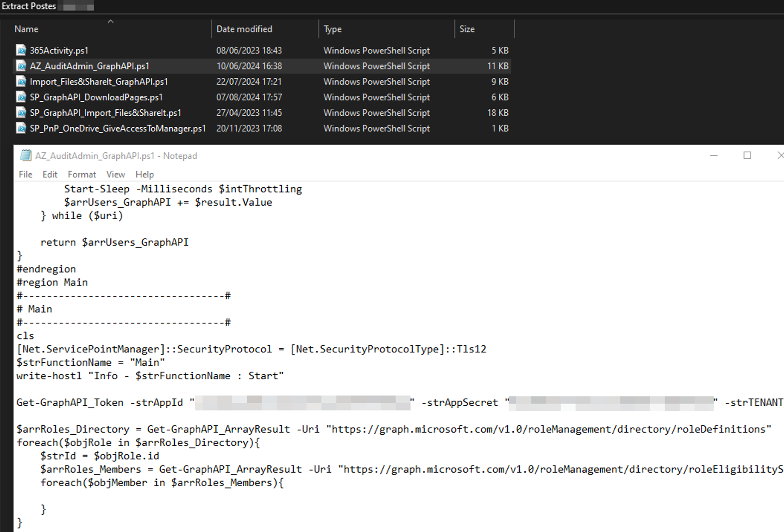Click the 365Activity.ps1 file icon
Viewport: 784px width, 532px height.
[x=21, y=50]
